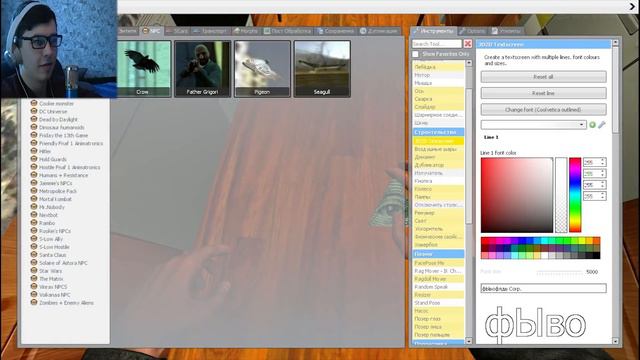This screenshot has width=640, height=360.
Task: Click the Hitler category icon
Action: (34, 151)
